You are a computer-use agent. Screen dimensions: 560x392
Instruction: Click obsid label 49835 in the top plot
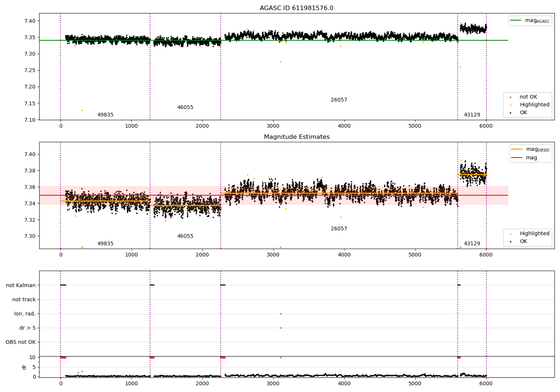click(x=105, y=115)
